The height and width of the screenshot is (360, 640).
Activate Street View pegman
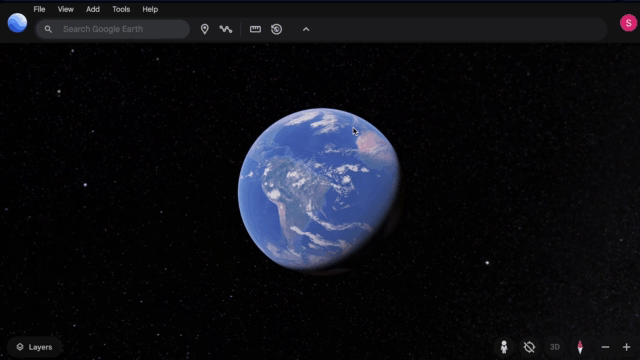point(504,347)
